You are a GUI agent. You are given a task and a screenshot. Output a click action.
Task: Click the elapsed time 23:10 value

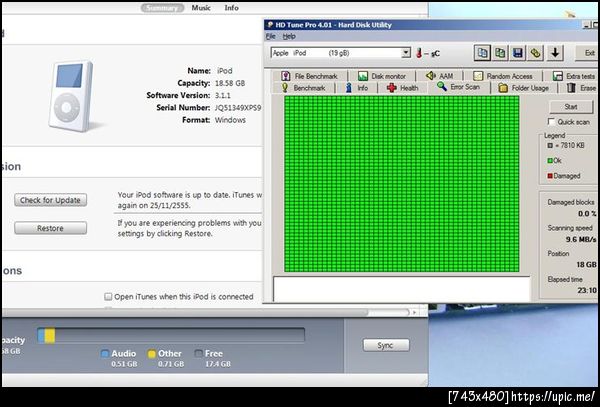point(587,290)
